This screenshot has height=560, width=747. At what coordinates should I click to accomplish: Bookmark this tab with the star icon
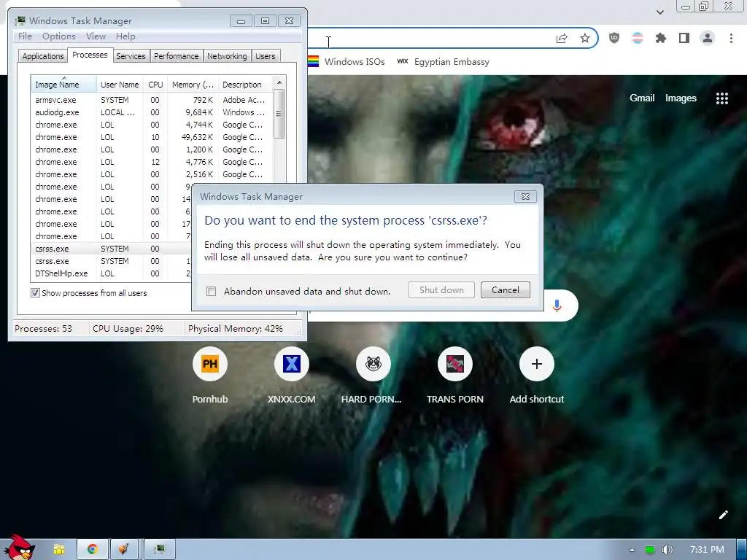point(585,38)
